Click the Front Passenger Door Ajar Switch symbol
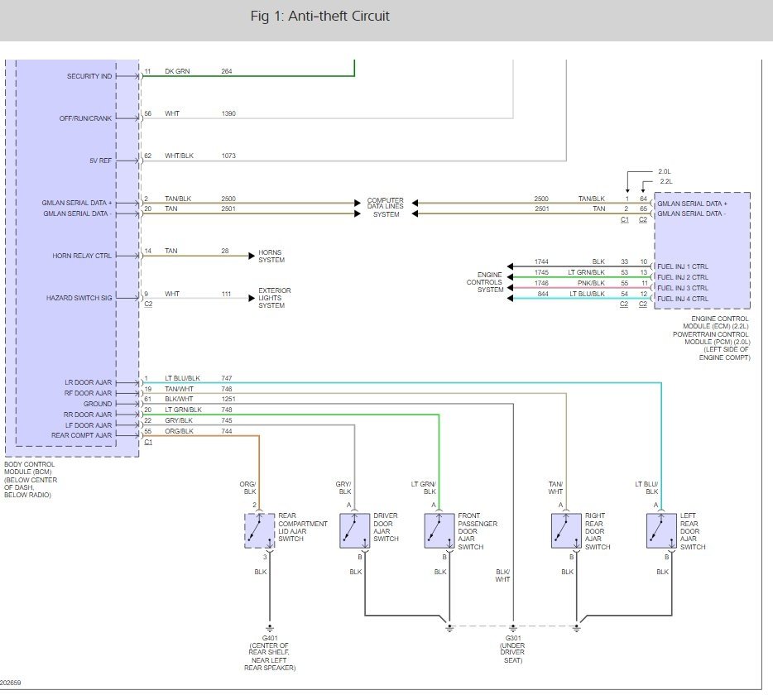This screenshot has width=773, height=700. pos(439,530)
